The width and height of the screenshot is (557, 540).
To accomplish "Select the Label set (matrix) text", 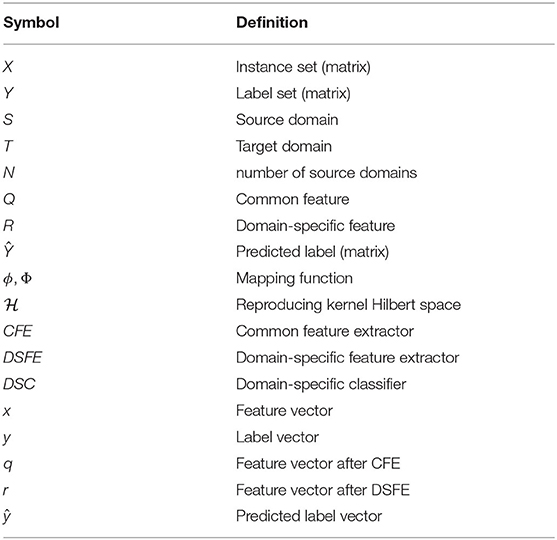I will pos(293,93).
